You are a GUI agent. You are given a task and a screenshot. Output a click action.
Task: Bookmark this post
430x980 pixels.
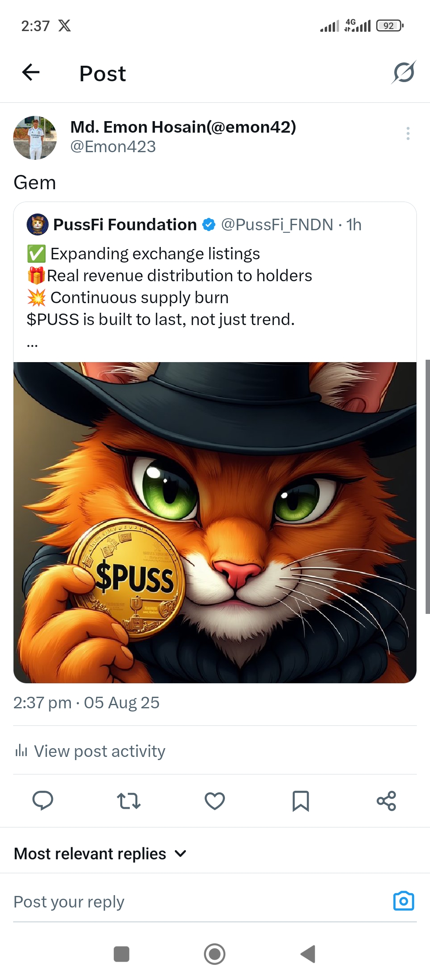[301, 801]
